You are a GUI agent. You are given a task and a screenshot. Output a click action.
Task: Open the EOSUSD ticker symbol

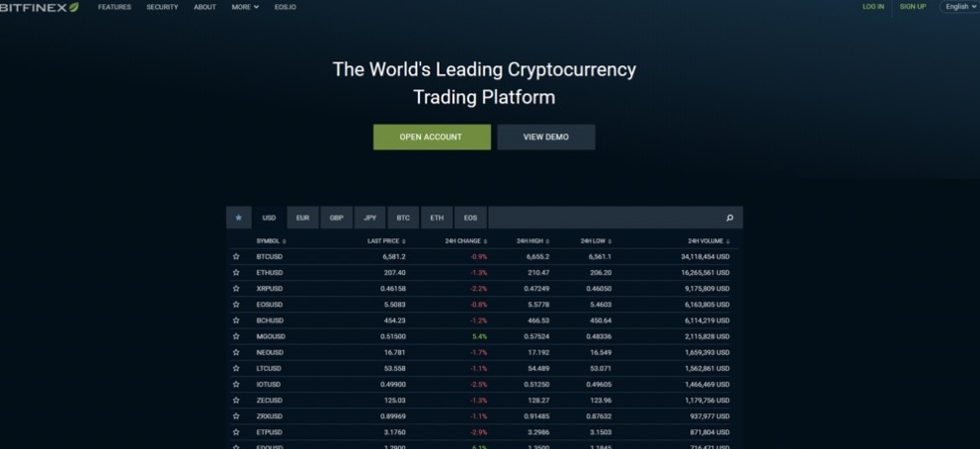point(270,305)
